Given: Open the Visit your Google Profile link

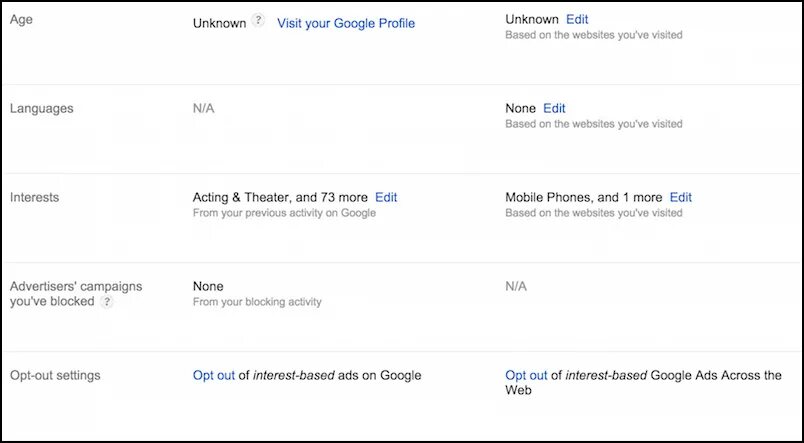Looking at the screenshot, I should click(x=345, y=23).
